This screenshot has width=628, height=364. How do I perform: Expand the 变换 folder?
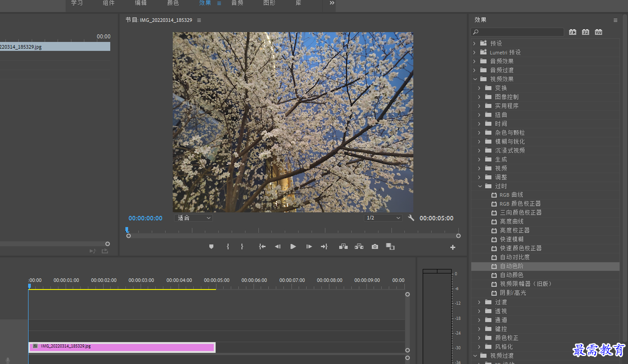click(479, 88)
